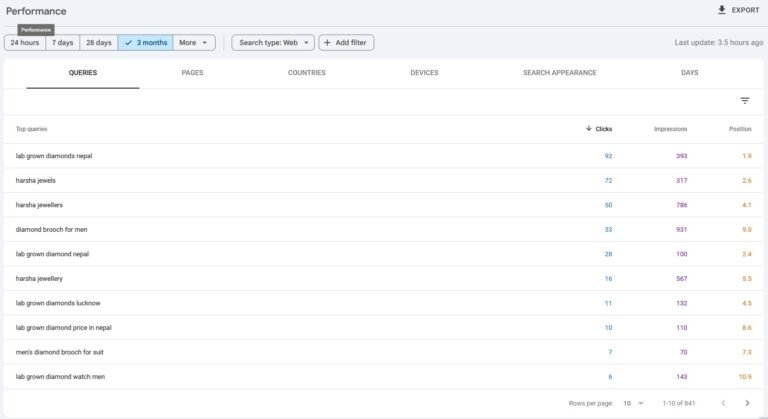
Task: Open query 'harsha jewels'
Action: (35, 180)
